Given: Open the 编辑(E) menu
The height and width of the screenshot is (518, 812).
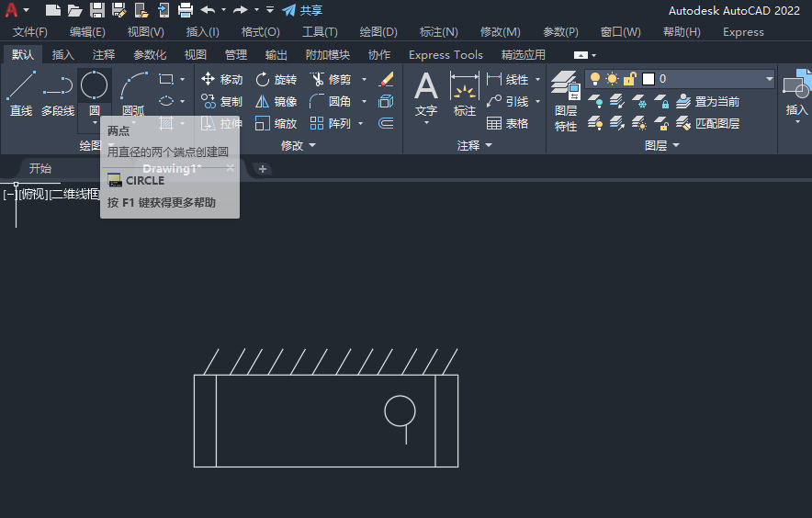Looking at the screenshot, I should [x=87, y=32].
